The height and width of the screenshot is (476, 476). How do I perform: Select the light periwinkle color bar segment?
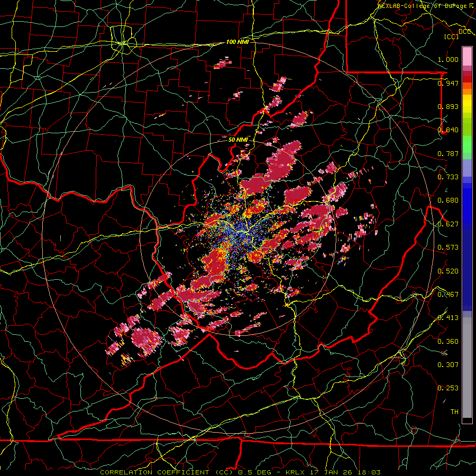[x=467, y=168]
